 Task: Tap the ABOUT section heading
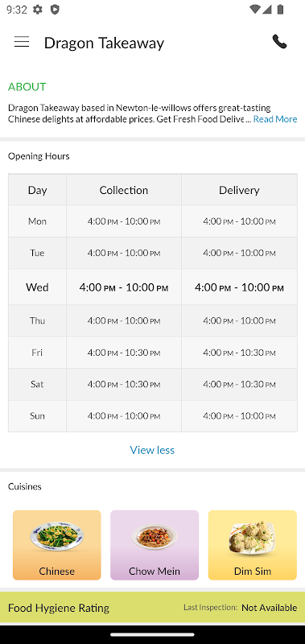coord(27,87)
